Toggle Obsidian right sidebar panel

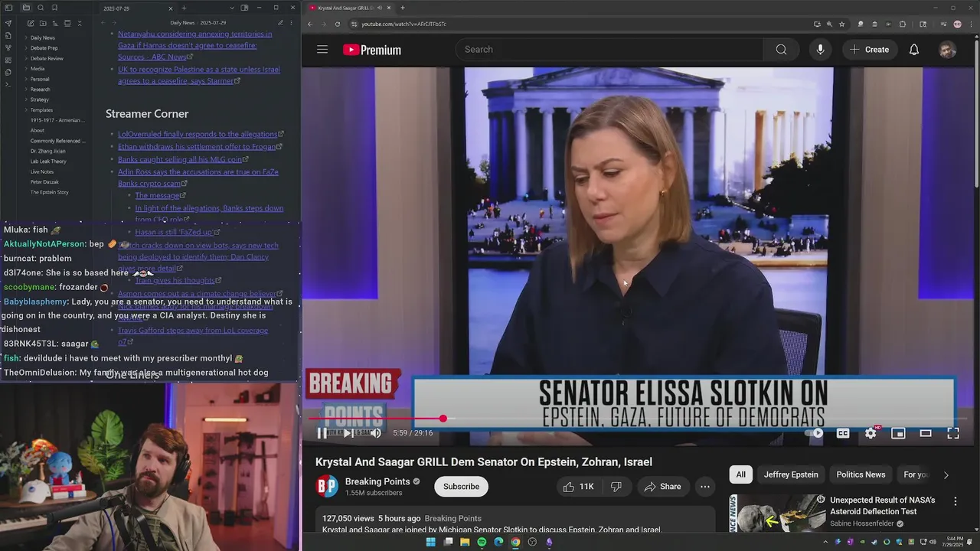244,8
